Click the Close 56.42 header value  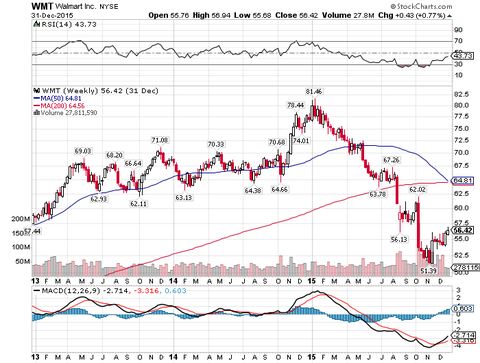[x=297, y=15]
